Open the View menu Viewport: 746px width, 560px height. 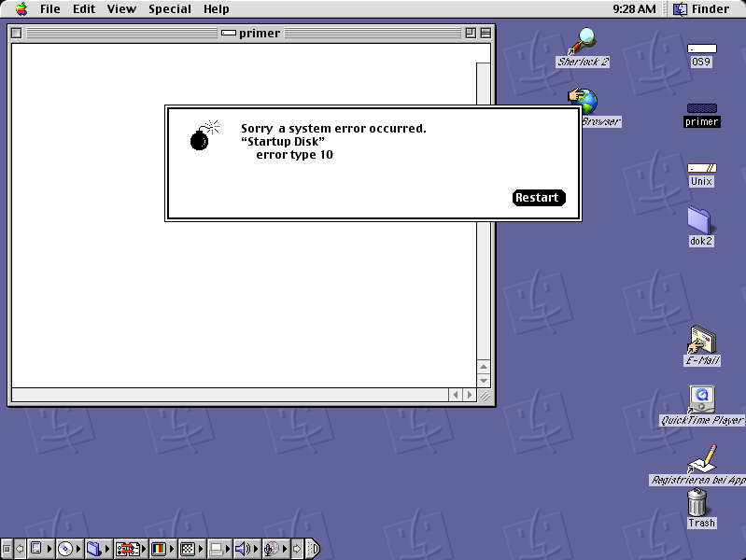click(x=121, y=9)
